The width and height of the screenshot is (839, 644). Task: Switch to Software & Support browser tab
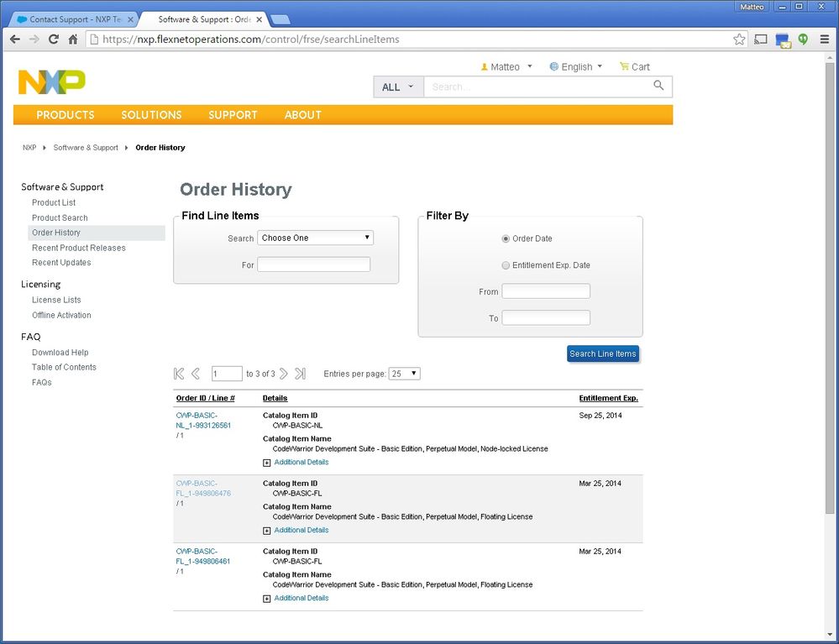[x=203, y=19]
